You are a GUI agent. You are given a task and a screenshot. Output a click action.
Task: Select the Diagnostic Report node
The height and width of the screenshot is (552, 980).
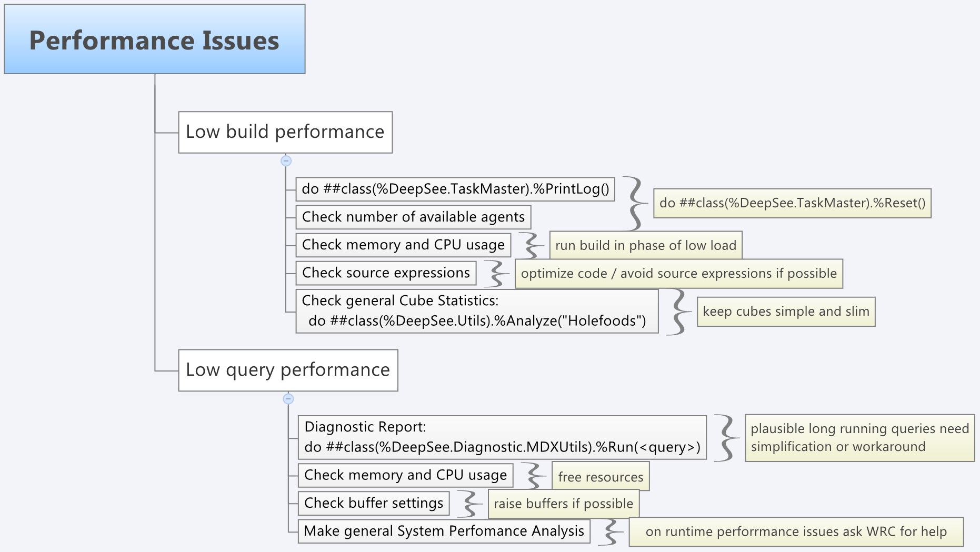[502, 437]
